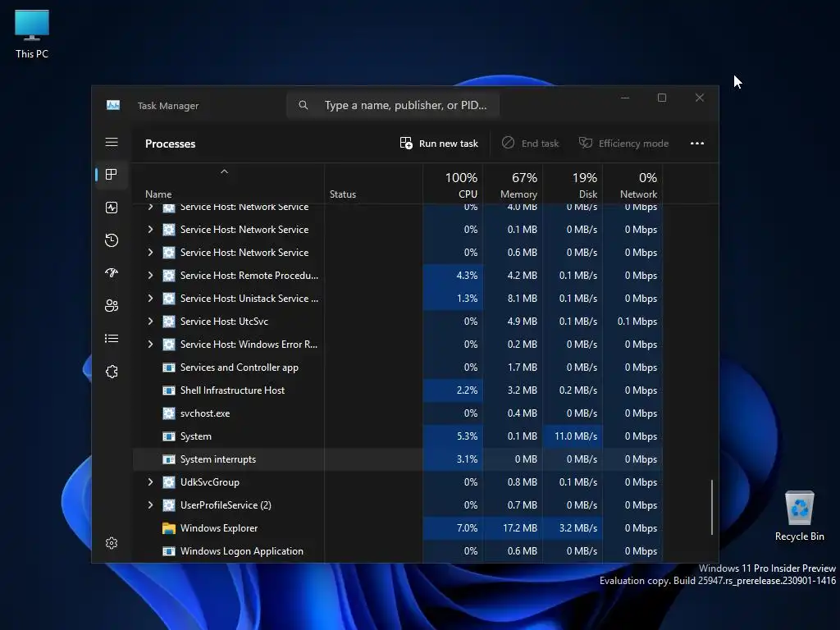The height and width of the screenshot is (630, 840).
Task: Maximize the Task Manager window
Action: 662,98
